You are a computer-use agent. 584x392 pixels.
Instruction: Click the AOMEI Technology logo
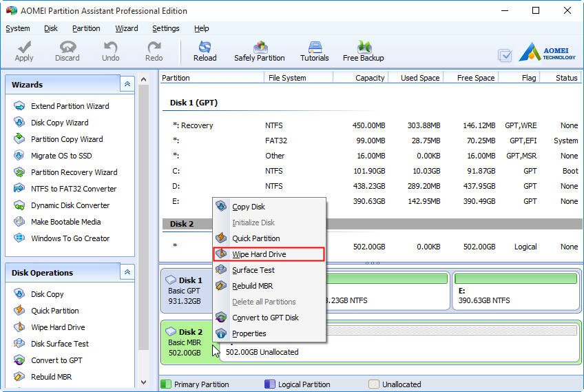pyautogui.click(x=547, y=52)
